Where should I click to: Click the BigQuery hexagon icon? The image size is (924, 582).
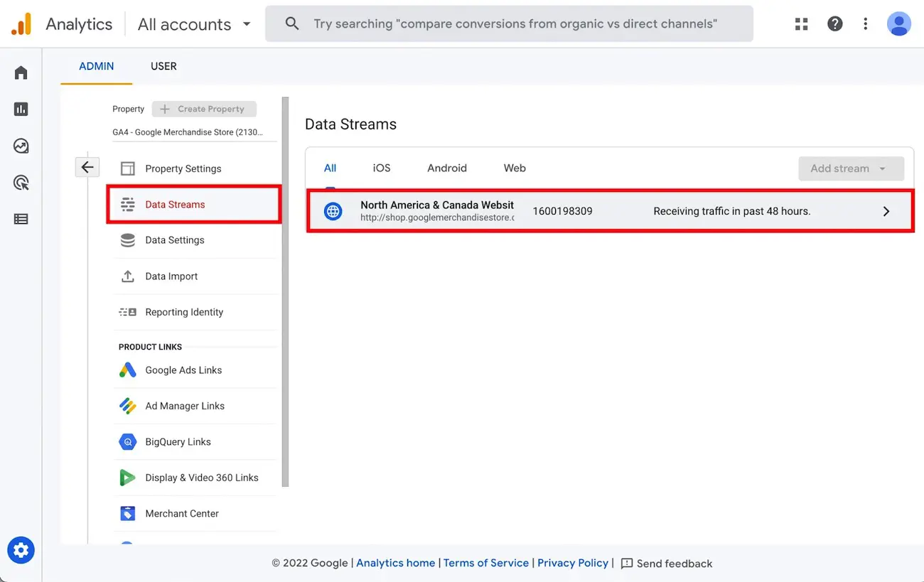[128, 442]
